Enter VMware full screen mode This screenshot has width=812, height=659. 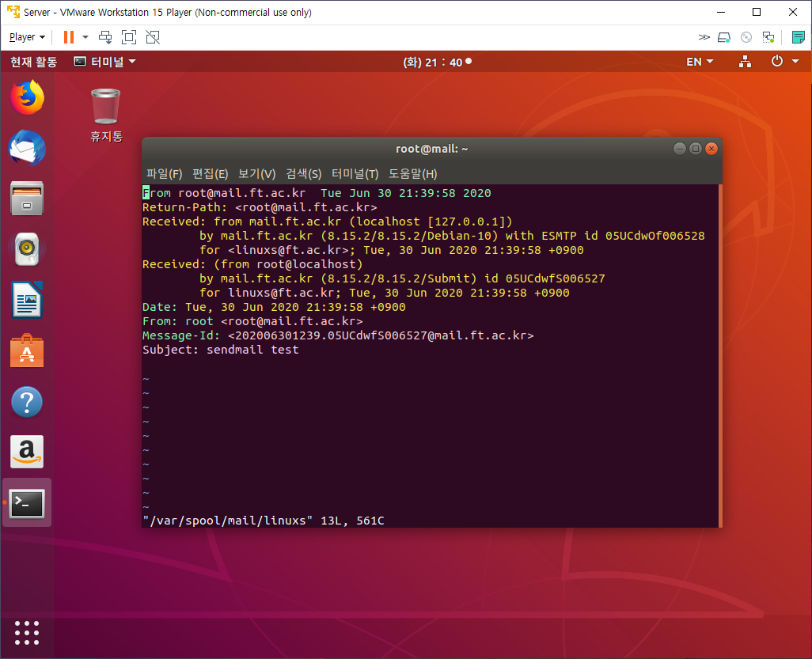[x=129, y=36]
